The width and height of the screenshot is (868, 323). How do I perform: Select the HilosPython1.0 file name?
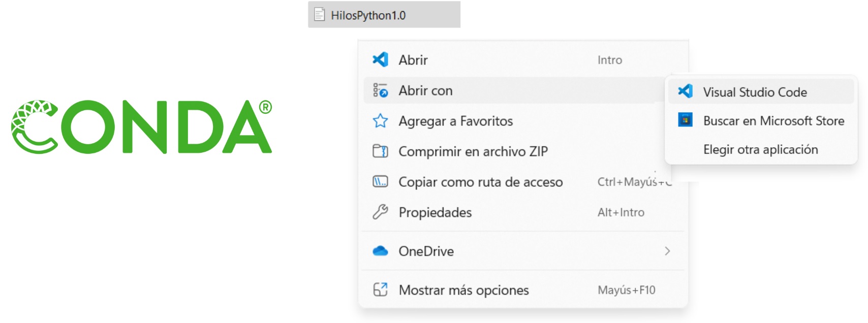click(368, 15)
